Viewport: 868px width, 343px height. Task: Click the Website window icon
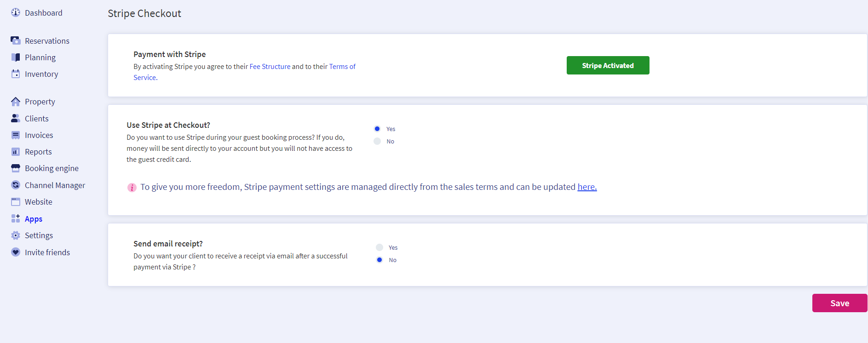16,202
